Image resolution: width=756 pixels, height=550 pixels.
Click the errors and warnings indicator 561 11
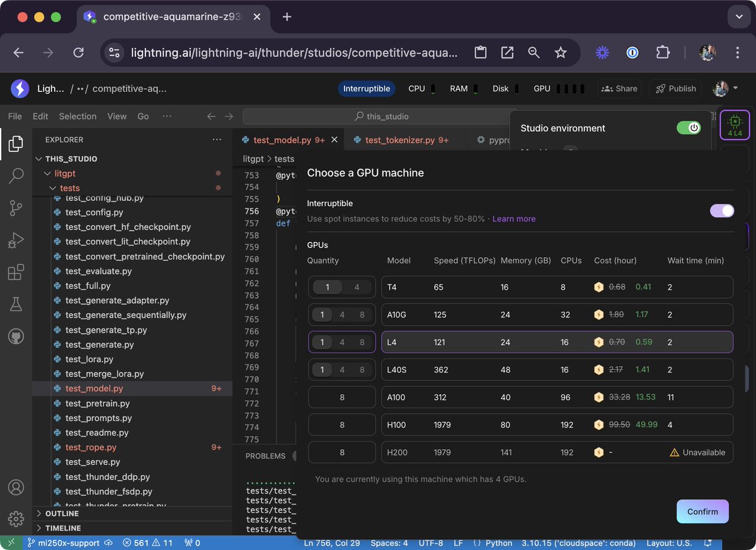(x=147, y=543)
